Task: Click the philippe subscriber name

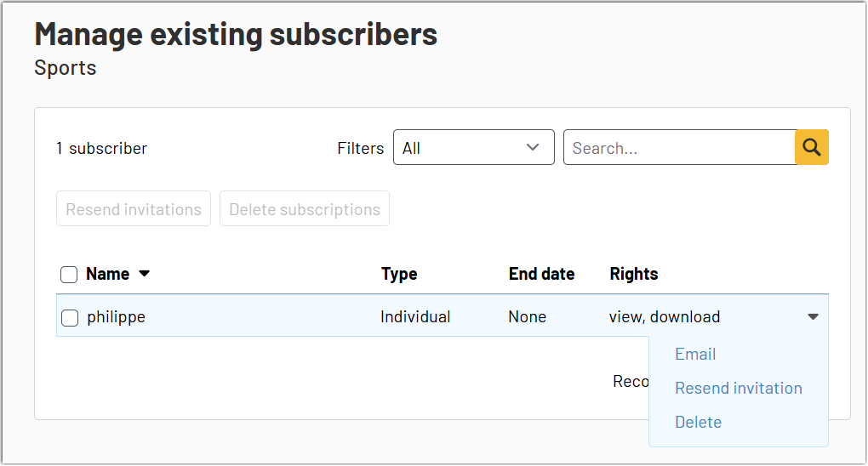Action: tap(116, 317)
